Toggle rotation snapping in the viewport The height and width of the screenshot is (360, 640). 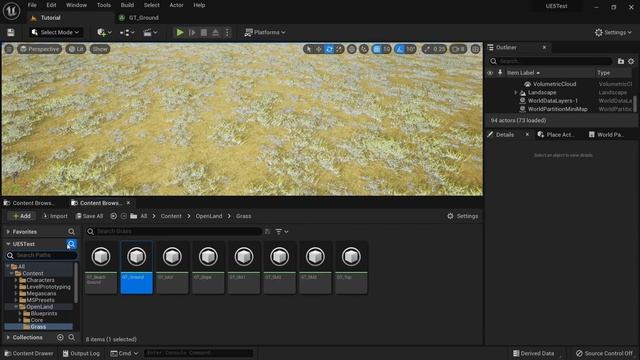pyautogui.click(x=400, y=49)
